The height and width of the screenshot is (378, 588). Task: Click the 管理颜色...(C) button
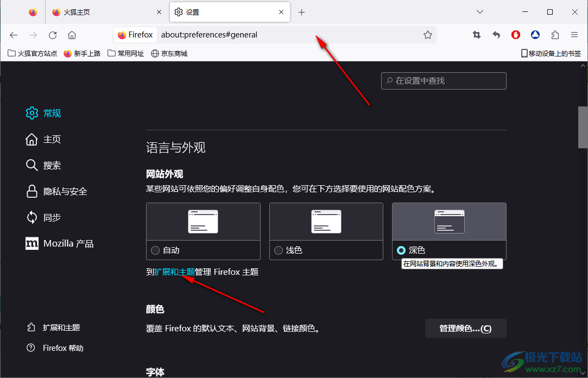[466, 329]
